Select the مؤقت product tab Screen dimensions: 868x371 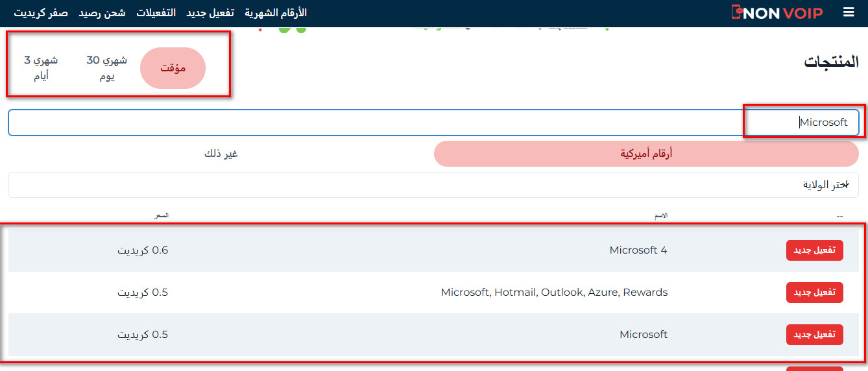(173, 68)
